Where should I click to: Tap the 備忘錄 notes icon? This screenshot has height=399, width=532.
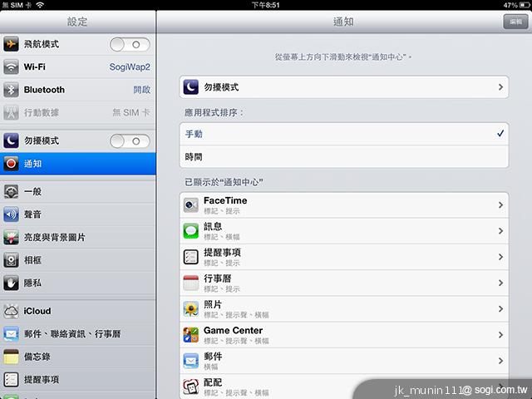coord(11,357)
